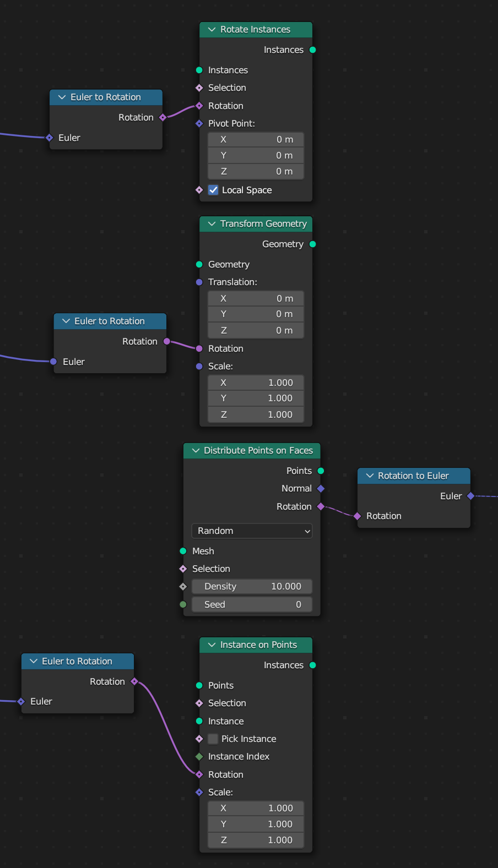498x868 pixels.
Task: Click the Points input socket of Instance on Points
Action: click(199, 686)
